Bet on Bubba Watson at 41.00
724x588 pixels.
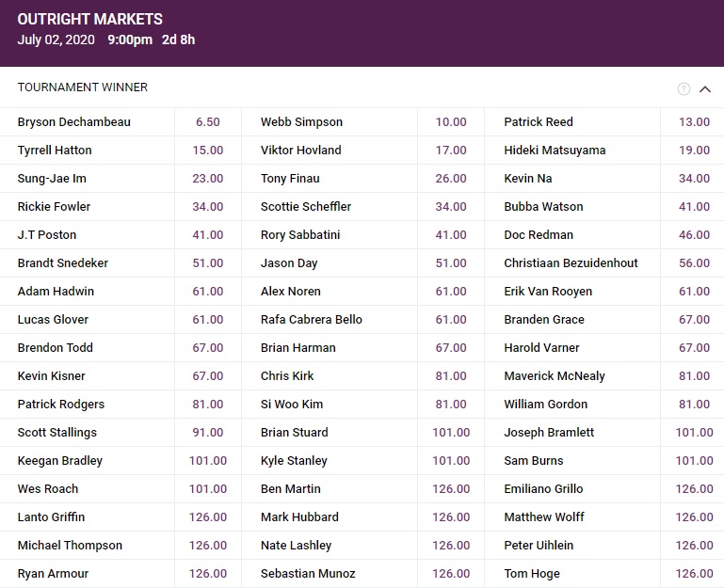(x=694, y=206)
